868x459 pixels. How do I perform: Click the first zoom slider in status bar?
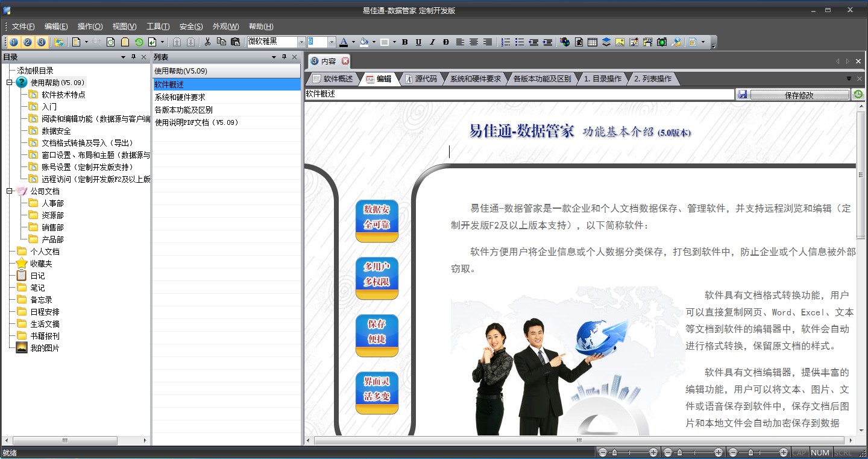(x=627, y=452)
